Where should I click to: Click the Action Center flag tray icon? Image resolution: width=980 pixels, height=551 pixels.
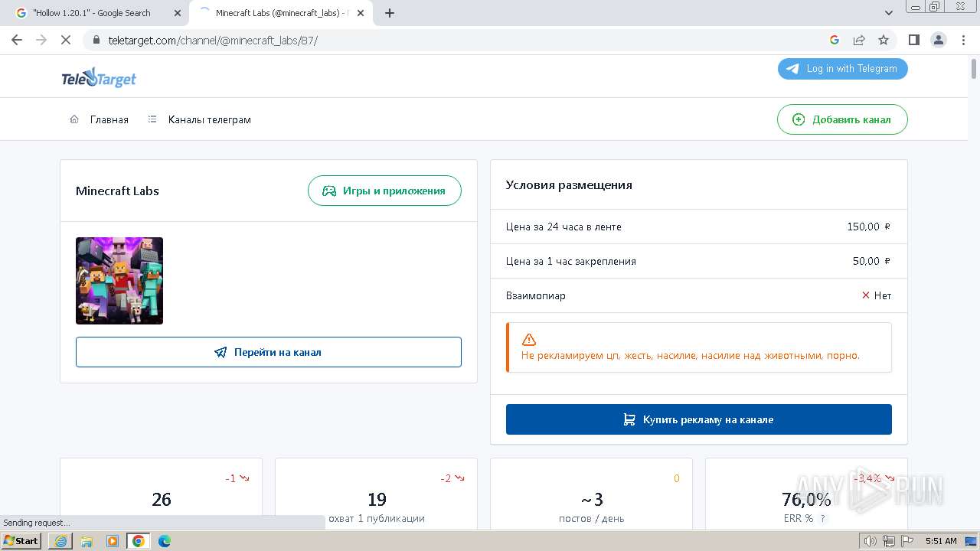pos(906,541)
